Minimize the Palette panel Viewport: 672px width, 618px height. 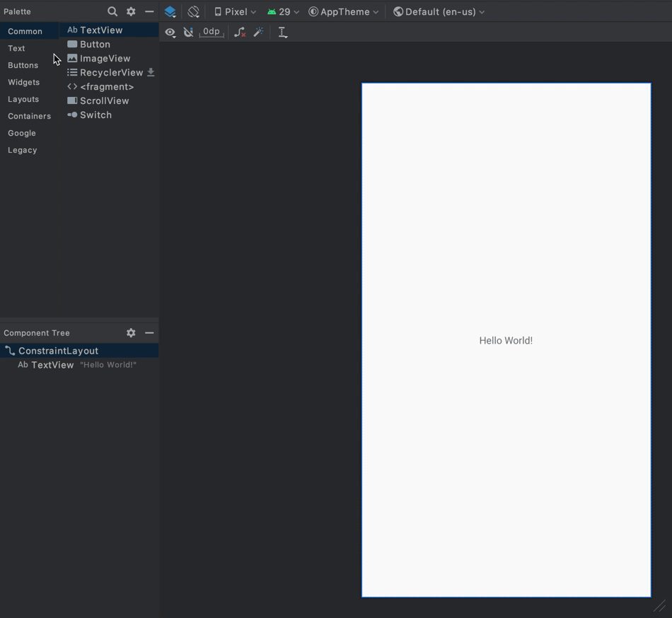pyautogui.click(x=149, y=11)
